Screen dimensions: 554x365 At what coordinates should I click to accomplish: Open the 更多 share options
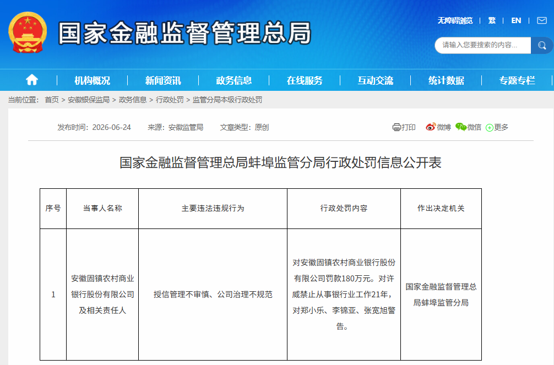click(497, 127)
